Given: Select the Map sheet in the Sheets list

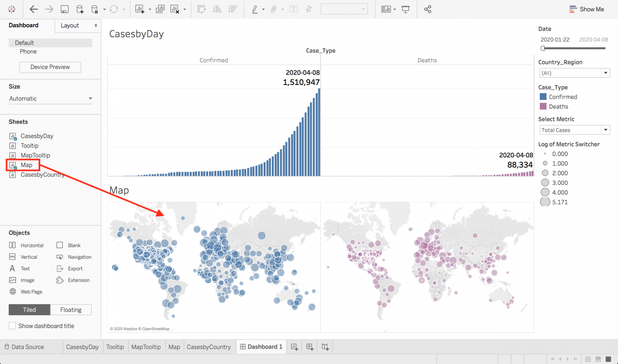Looking at the screenshot, I should coord(27,165).
